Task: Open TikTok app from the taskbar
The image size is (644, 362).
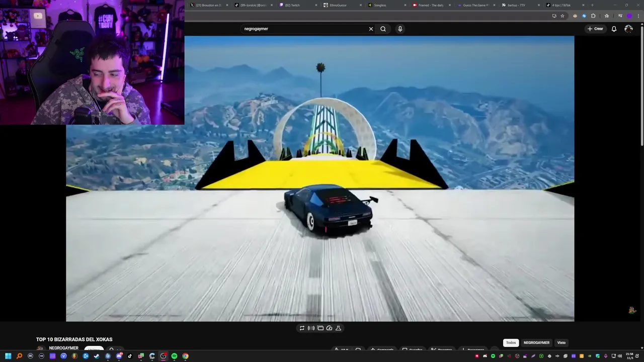Action: click(x=130, y=356)
